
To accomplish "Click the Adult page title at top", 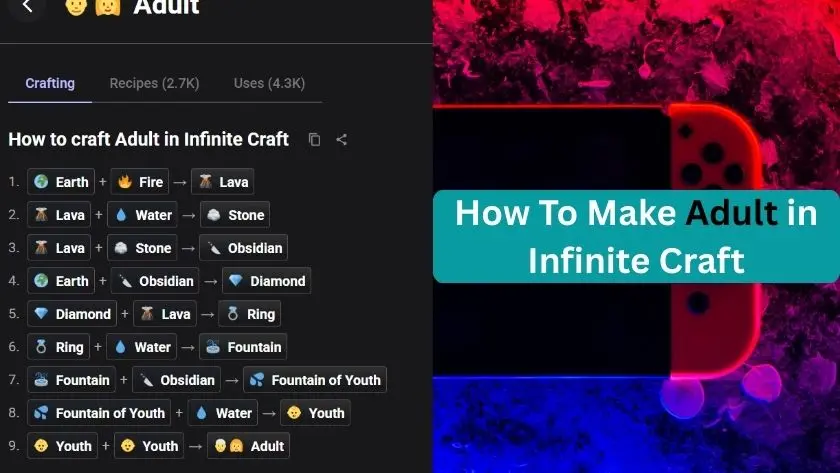I will click(166, 6).
